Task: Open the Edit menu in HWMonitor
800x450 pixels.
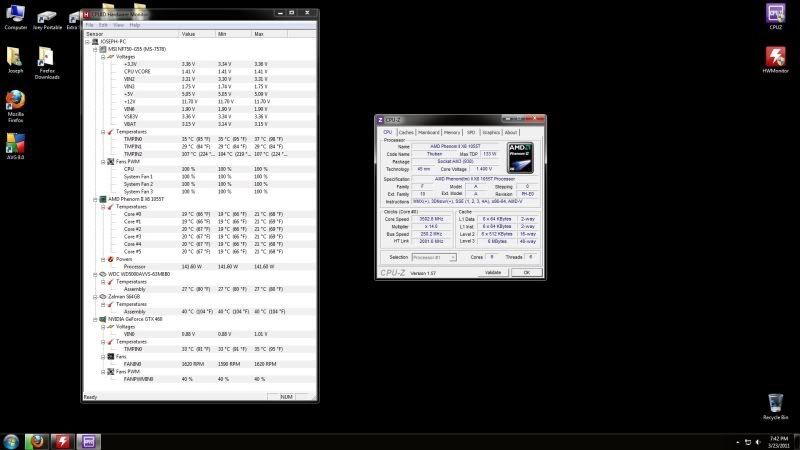Action: [103, 24]
